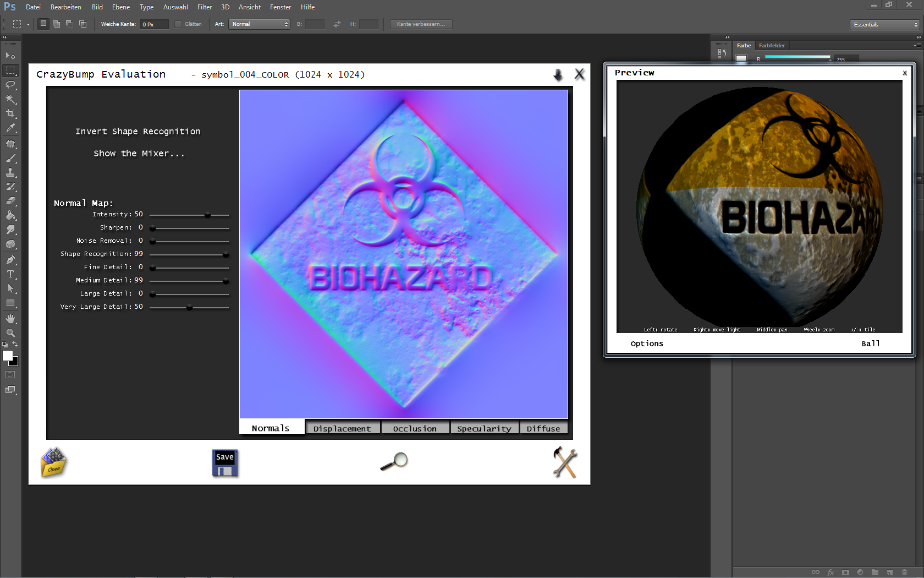The width and height of the screenshot is (924, 578).
Task: Switch to the Occlusion tab
Action: coord(415,428)
